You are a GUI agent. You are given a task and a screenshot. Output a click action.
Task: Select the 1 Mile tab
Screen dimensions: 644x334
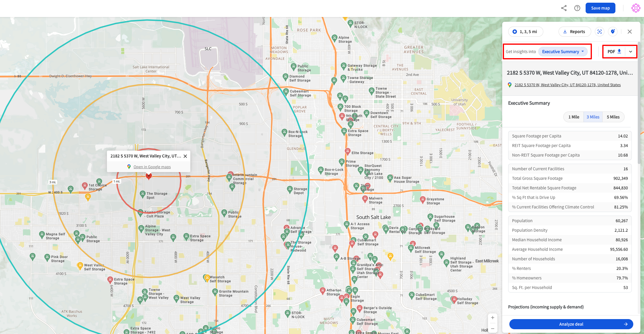(x=574, y=117)
